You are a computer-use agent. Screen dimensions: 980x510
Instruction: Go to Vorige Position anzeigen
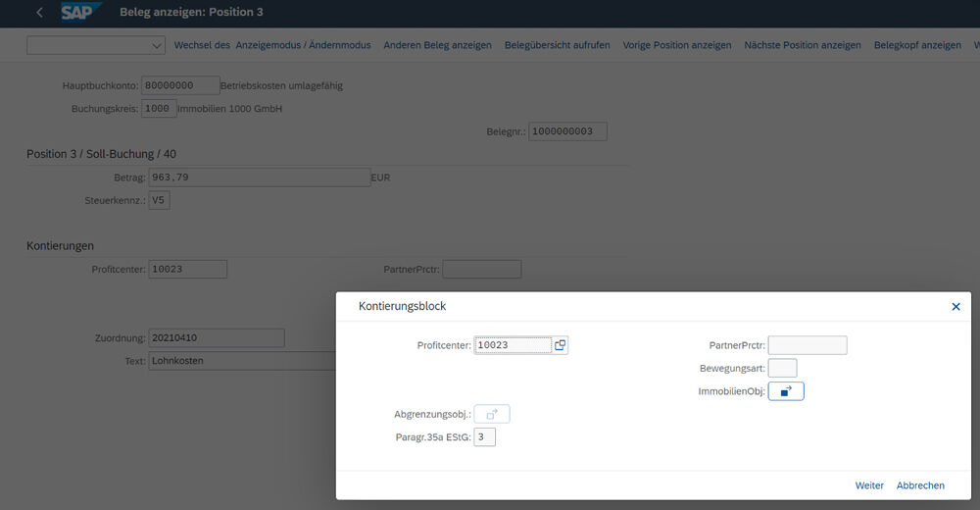click(x=677, y=45)
